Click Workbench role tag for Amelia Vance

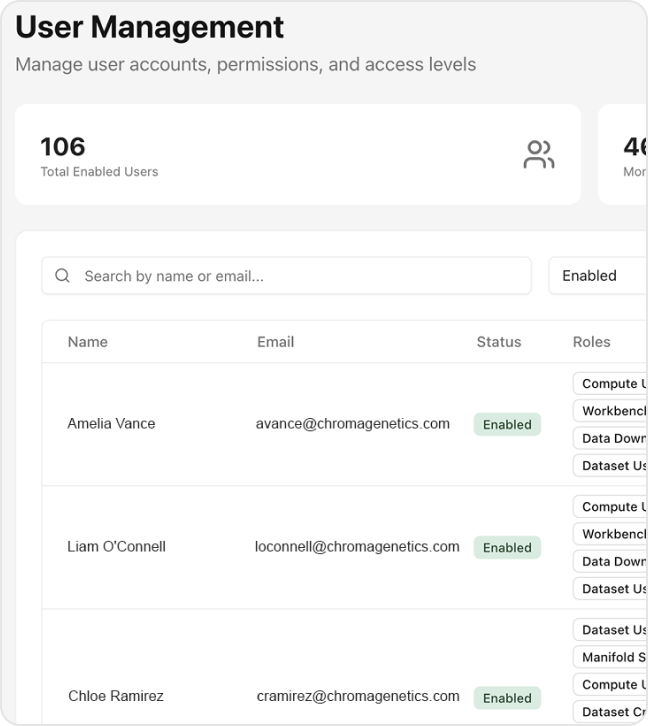coord(610,411)
